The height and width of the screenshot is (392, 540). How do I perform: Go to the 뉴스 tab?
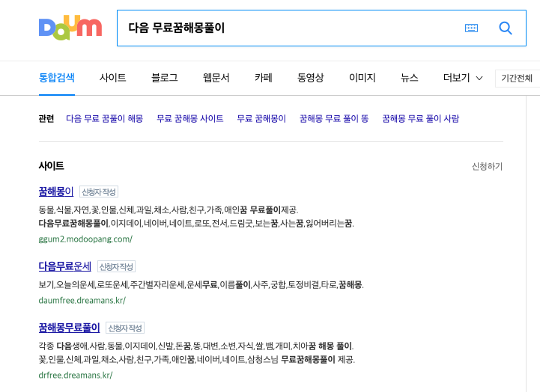coord(410,78)
